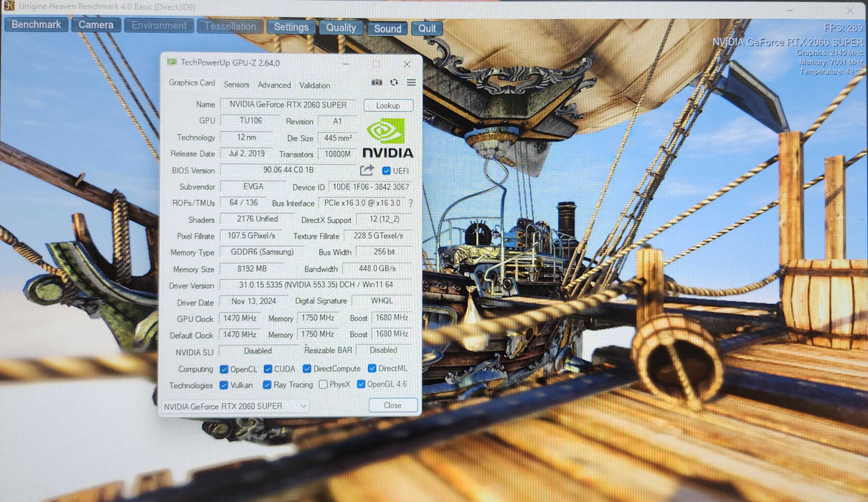Click the GPU-Z refresh icon

[394, 82]
